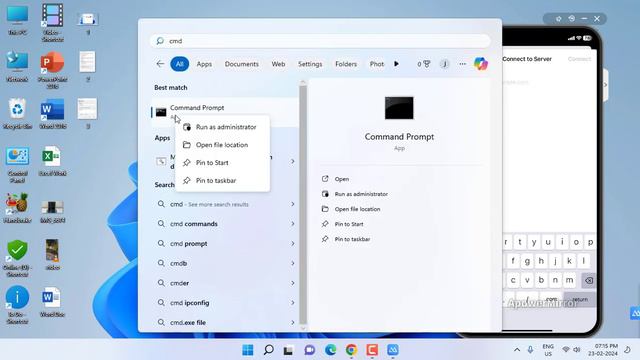
Task: Open 'cmd ipconfig' search suggestion
Action: (190, 302)
